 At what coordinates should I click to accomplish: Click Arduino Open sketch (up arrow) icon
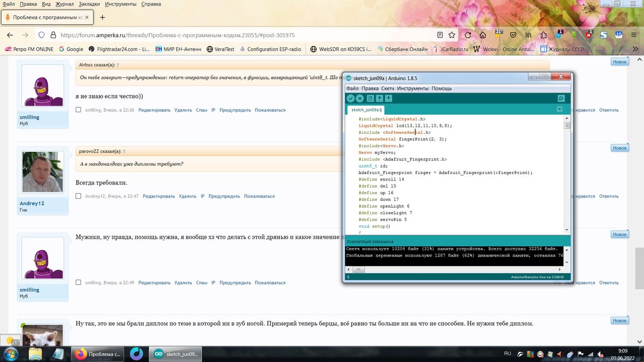(x=379, y=99)
